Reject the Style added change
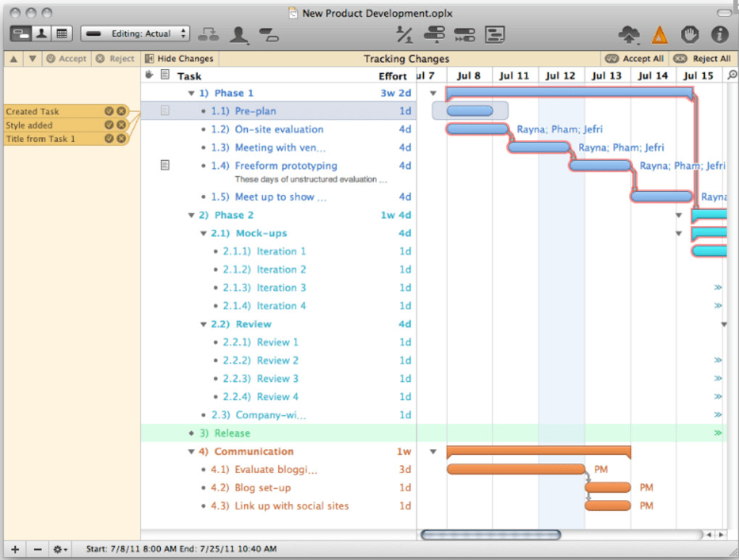The width and height of the screenshot is (739, 560). click(121, 125)
